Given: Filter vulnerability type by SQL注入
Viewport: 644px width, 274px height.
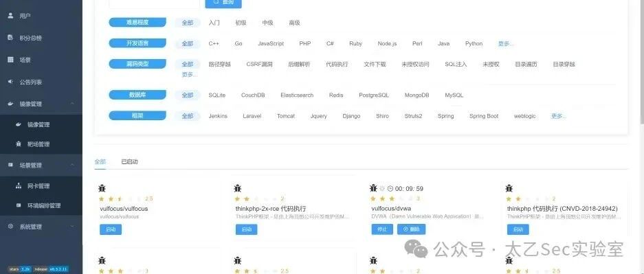Looking at the screenshot, I should [456, 65].
